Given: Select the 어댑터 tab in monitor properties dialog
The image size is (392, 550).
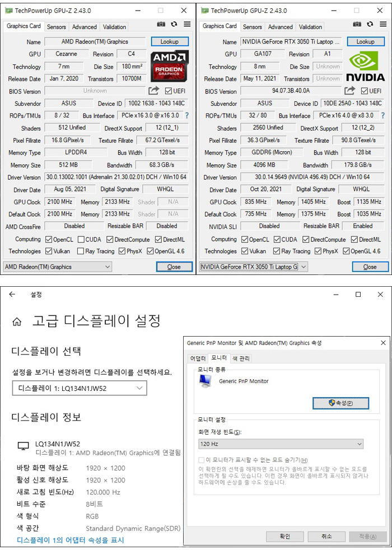Looking at the screenshot, I should point(198,358).
